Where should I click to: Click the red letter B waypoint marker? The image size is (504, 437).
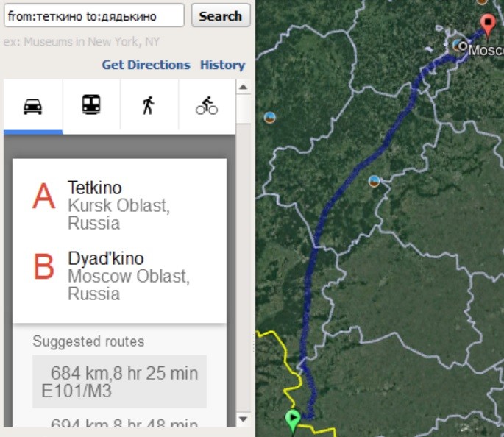(x=44, y=267)
